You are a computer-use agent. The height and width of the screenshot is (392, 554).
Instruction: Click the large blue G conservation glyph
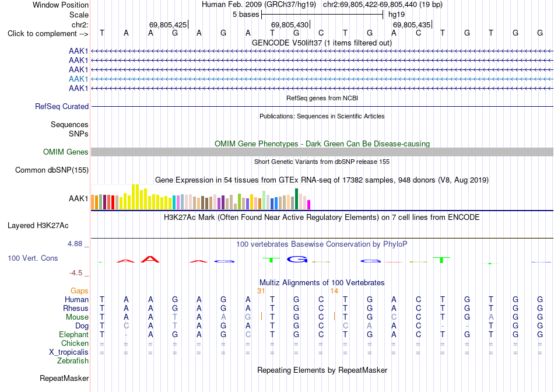tap(297, 260)
